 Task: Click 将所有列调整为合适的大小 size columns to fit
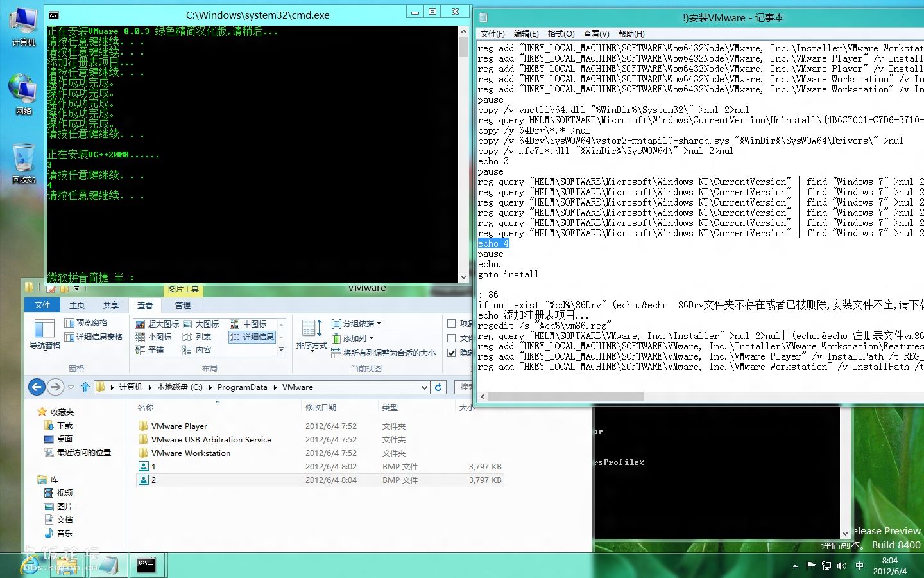[x=383, y=353]
